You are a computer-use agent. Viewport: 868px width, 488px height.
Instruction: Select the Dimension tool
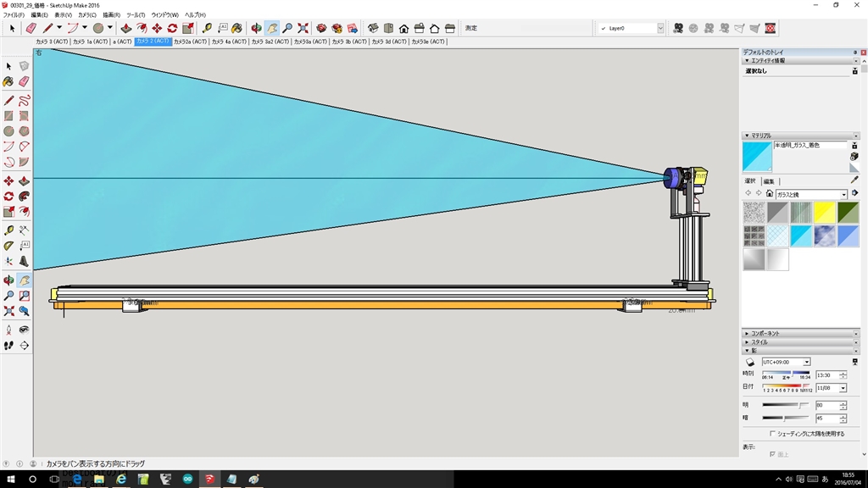click(x=24, y=230)
